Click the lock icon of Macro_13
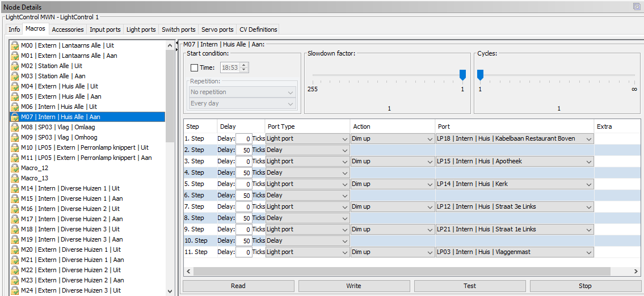 pos(15,178)
